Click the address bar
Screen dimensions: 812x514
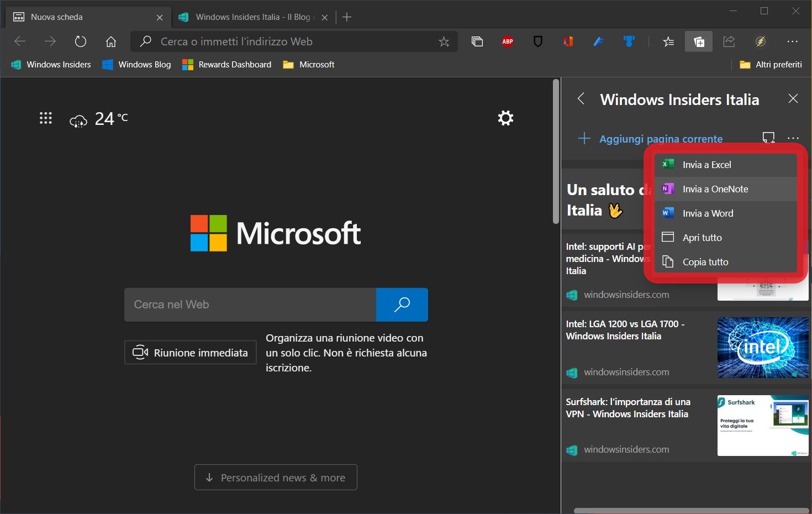pos(294,41)
